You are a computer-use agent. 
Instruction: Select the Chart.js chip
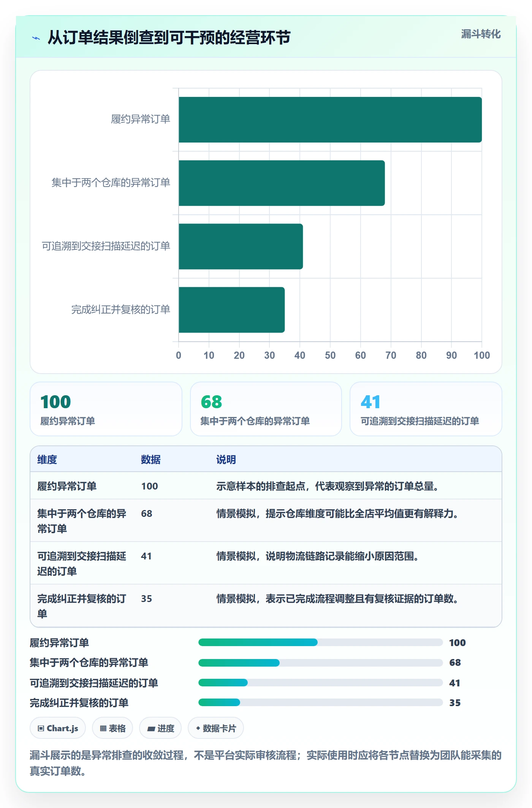58,728
